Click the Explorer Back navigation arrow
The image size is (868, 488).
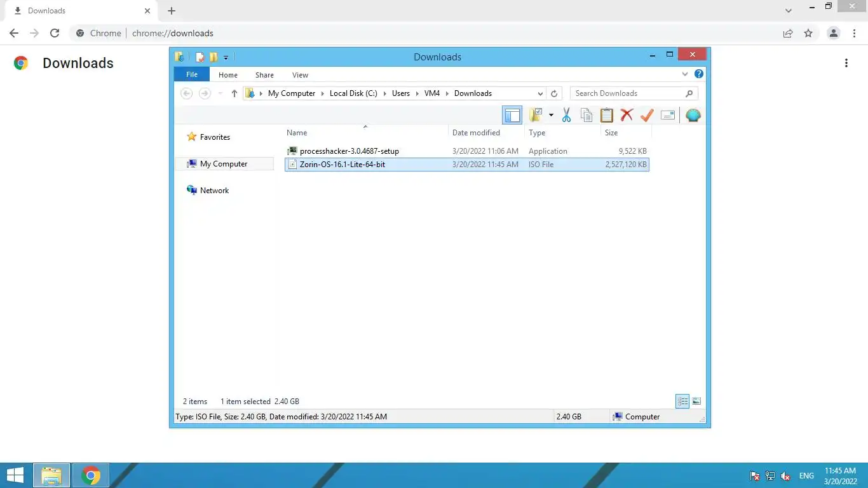pos(186,93)
